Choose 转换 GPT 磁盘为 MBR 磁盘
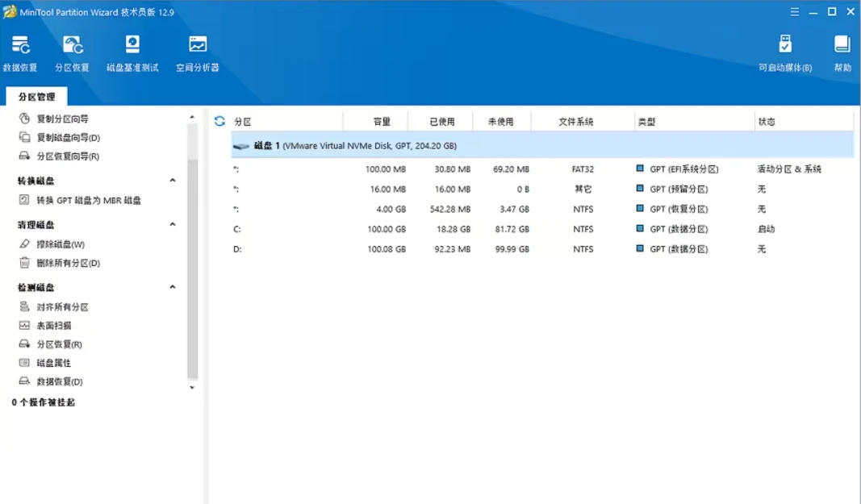Image resolution: width=861 pixels, height=504 pixels. tap(89, 201)
